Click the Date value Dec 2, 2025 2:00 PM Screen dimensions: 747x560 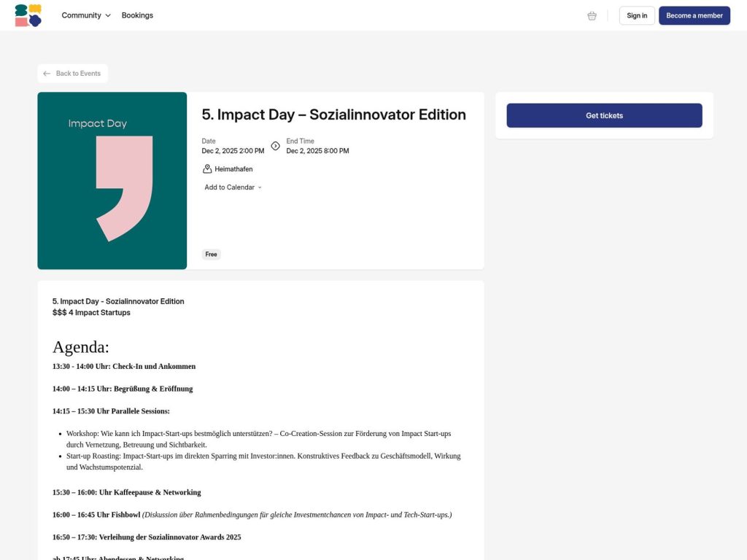232,151
